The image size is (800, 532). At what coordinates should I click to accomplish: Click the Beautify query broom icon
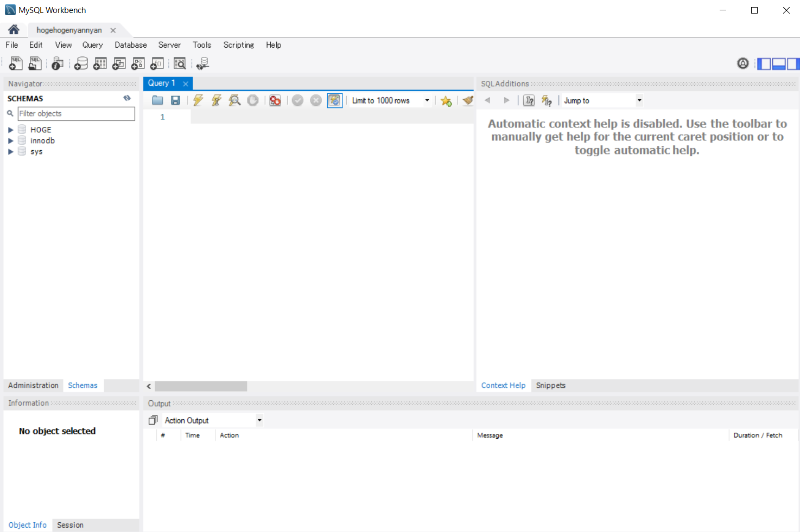tap(468, 100)
